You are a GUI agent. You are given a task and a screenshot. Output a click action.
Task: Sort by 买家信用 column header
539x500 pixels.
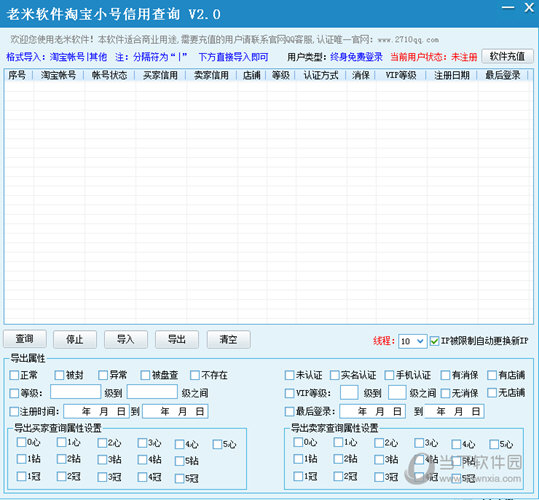[160, 75]
